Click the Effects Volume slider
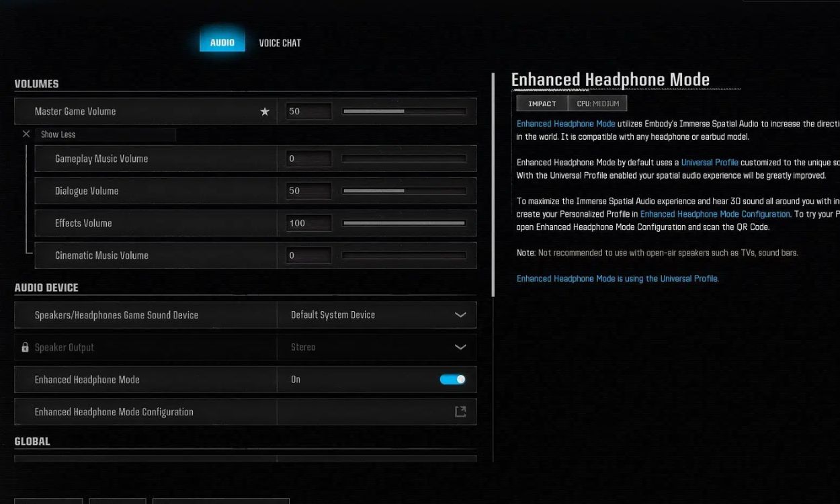This screenshot has width=840, height=504. point(403,223)
